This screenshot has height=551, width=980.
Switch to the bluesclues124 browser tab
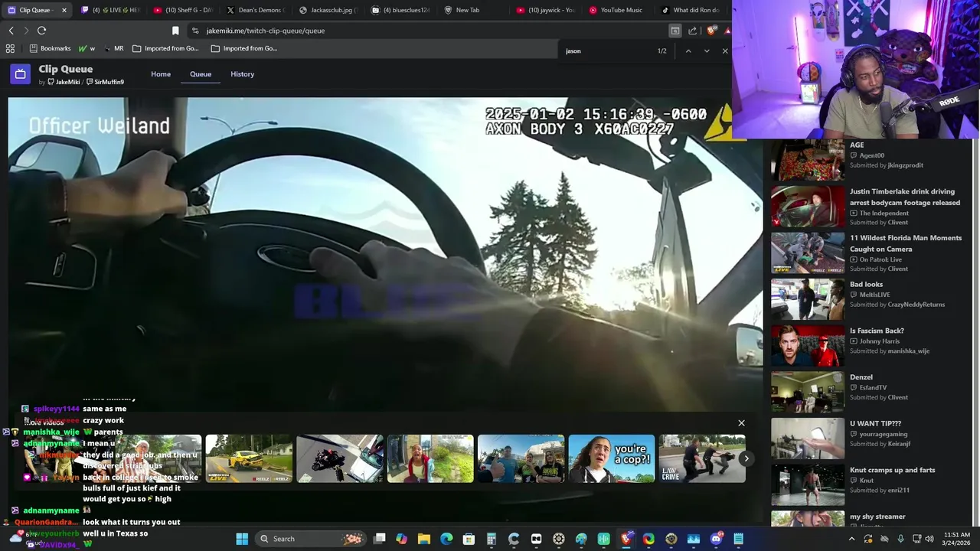(x=401, y=10)
